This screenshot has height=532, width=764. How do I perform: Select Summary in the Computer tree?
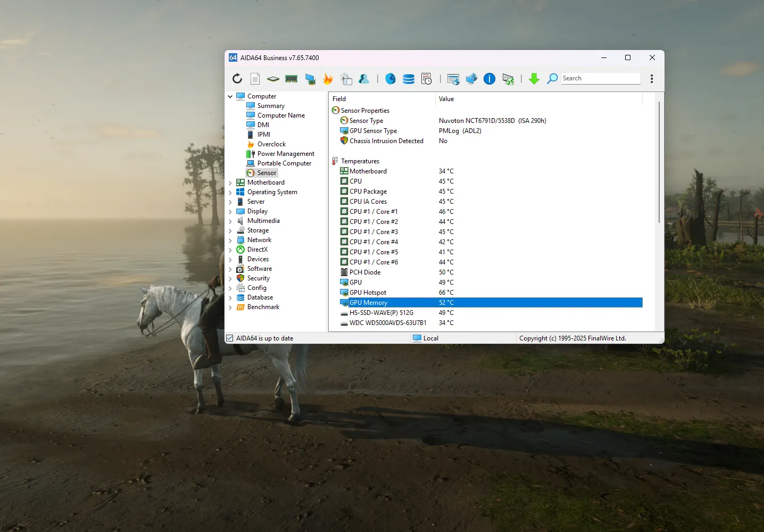(x=271, y=106)
